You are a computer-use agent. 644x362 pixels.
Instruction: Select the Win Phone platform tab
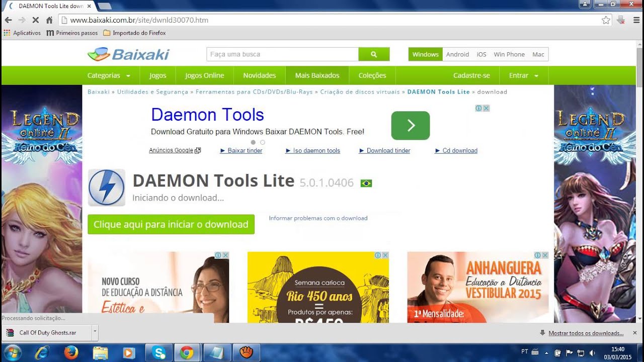click(x=509, y=54)
